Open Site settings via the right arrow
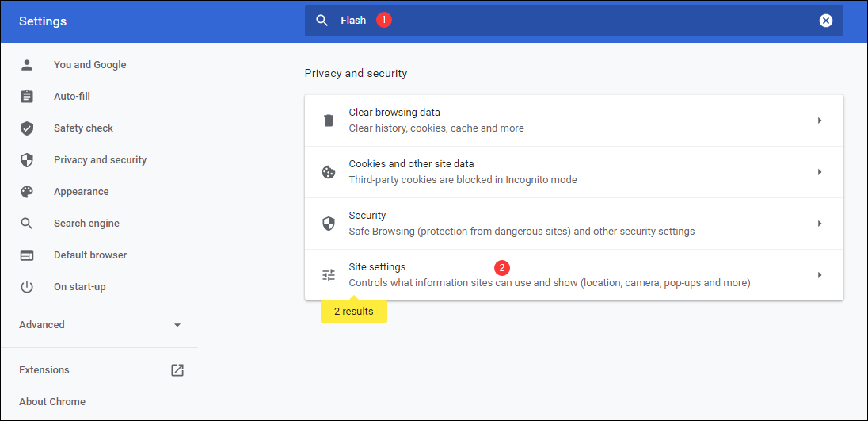 click(x=820, y=275)
